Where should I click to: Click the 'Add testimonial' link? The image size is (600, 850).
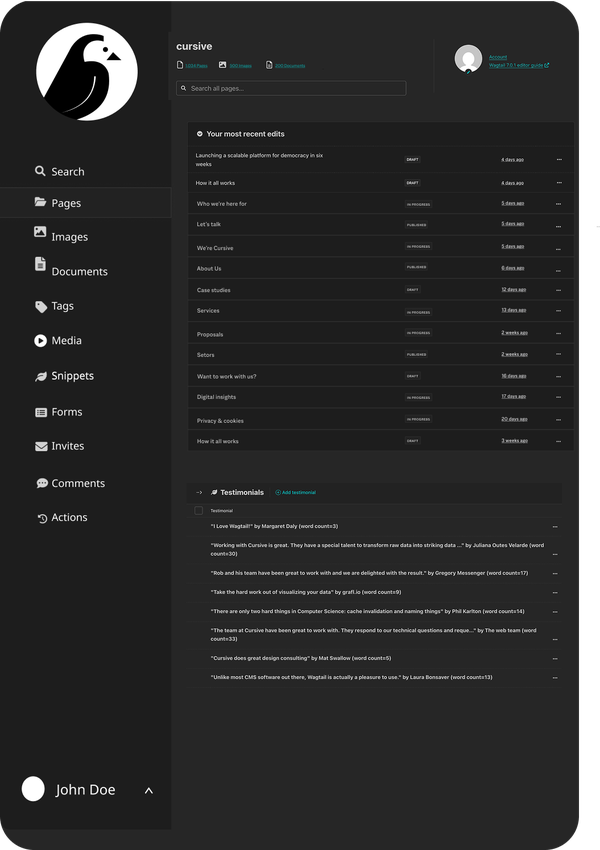pos(296,493)
